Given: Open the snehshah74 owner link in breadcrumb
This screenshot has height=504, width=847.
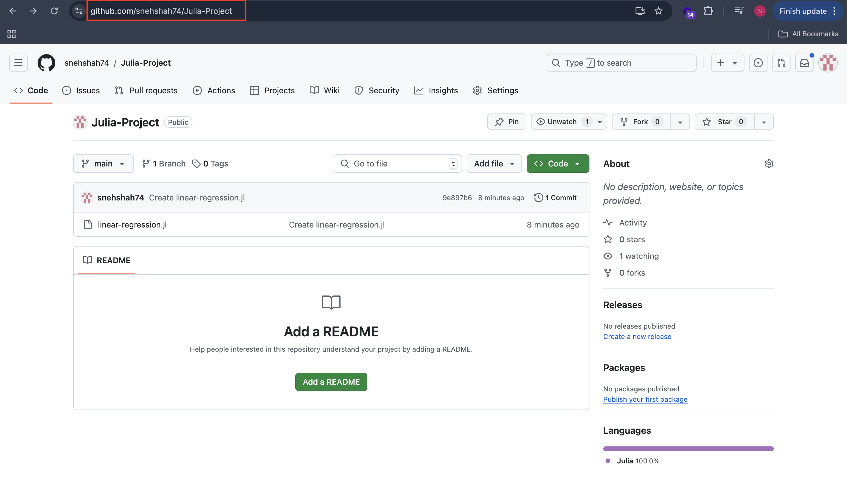Looking at the screenshot, I should [87, 62].
